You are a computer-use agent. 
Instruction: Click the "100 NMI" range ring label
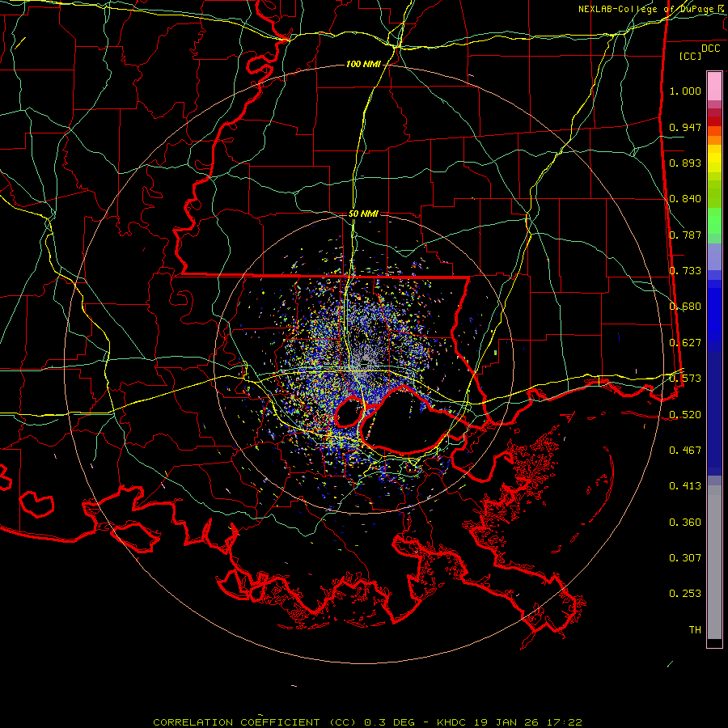(x=363, y=64)
